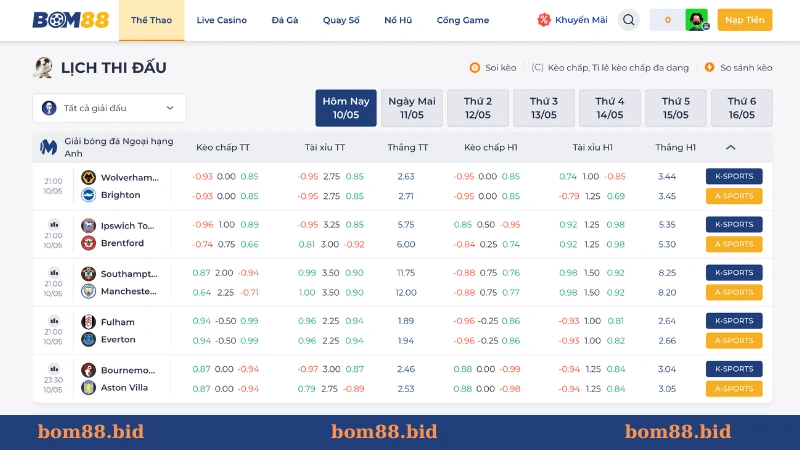
Task: Click Wolverhampton Thắng TT odds 2.63
Action: (x=406, y=177)
